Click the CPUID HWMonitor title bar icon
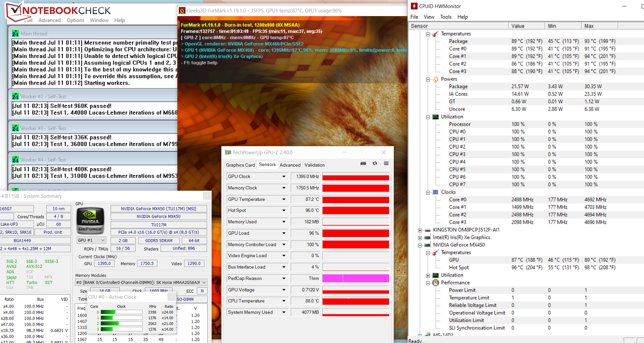Viewport: 644px width, 343px height. pos(414,6)
